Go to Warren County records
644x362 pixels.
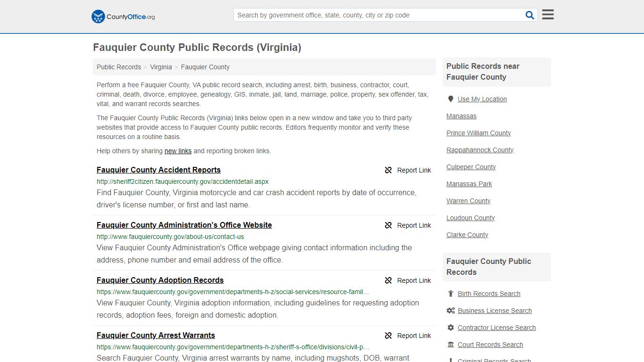tap(469, 201)
